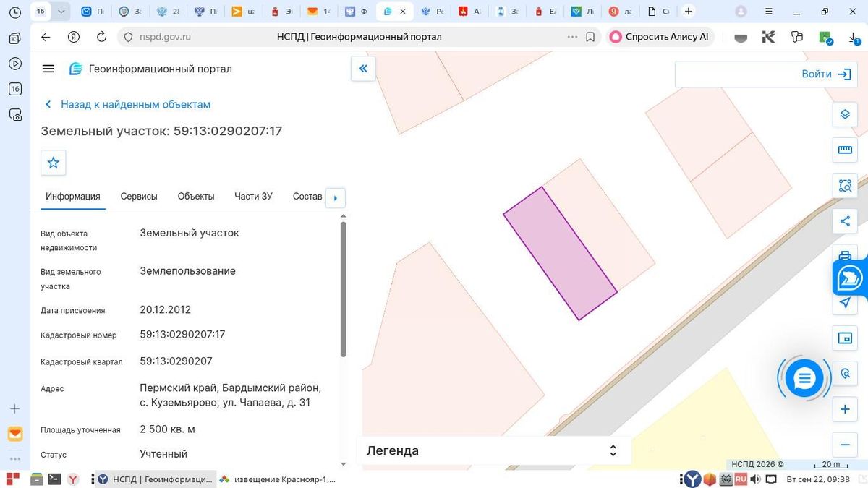The width and height of the screenshot is (868, 488).
Task: Switch to the Информация tab
Action: tap(73, 197)
